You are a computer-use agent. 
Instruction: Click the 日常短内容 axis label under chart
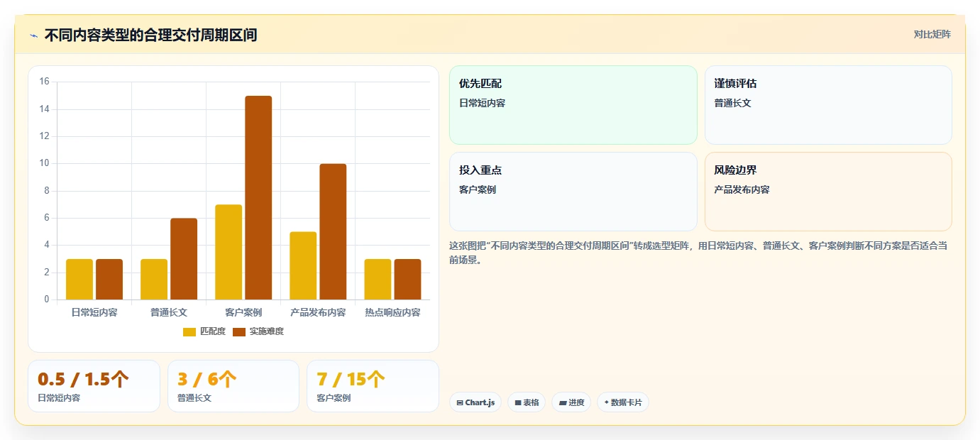pos(94,312)
